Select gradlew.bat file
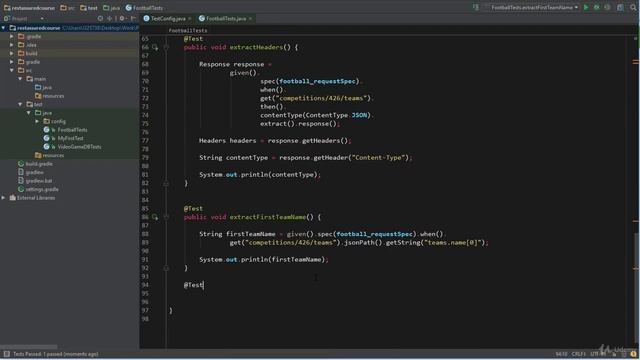 pyautogui.click(x=35, y=181)
